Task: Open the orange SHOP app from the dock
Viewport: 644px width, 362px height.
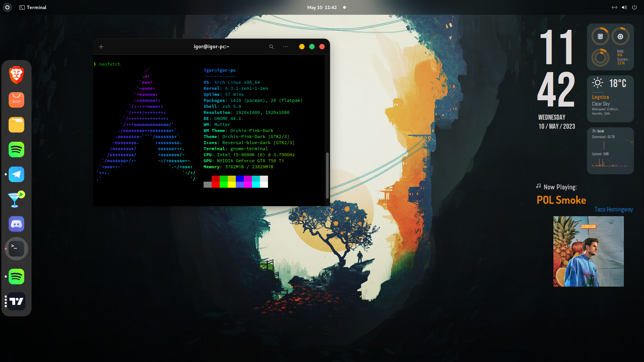Action: [16, 100]
